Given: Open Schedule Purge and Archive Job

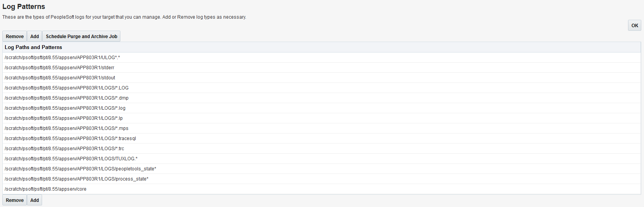Looking at the screenshot, I should click(x=81, y=37).
